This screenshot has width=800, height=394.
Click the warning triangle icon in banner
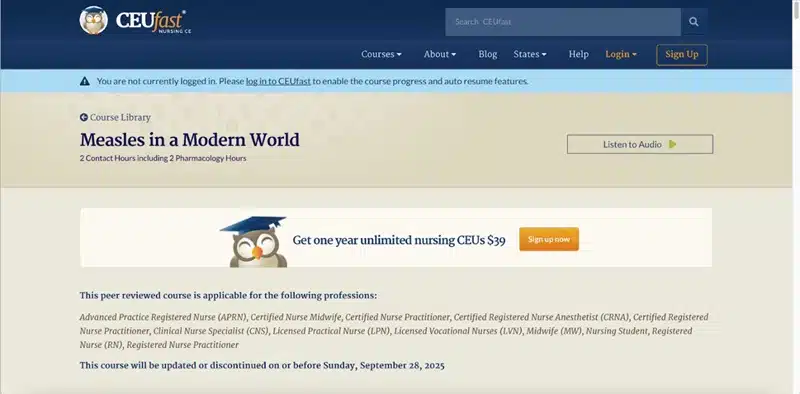pos(85,81)
